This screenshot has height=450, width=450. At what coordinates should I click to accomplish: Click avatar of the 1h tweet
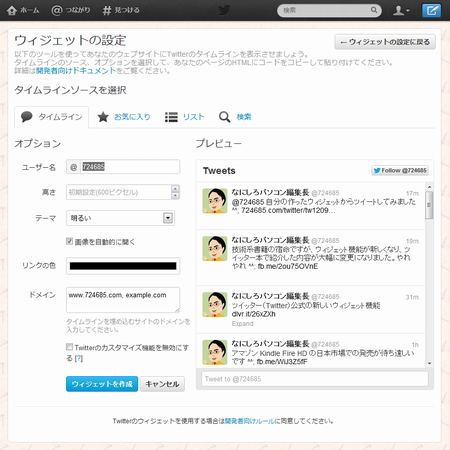[215, 352]
